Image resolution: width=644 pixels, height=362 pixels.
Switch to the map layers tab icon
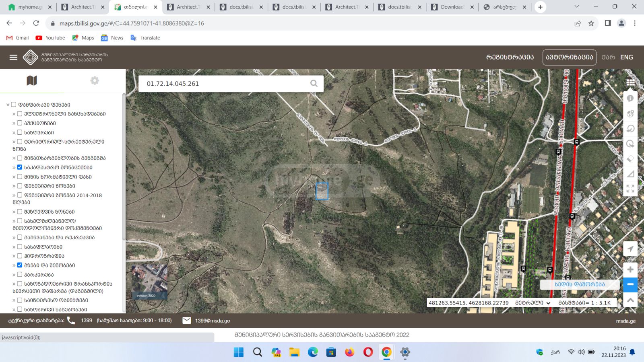[32, 80]
